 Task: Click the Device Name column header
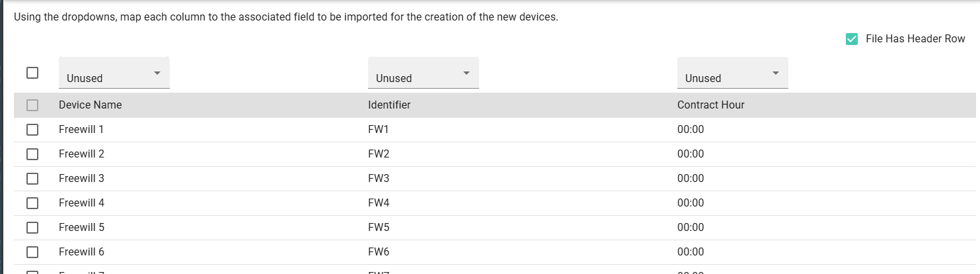pos(91,105)
